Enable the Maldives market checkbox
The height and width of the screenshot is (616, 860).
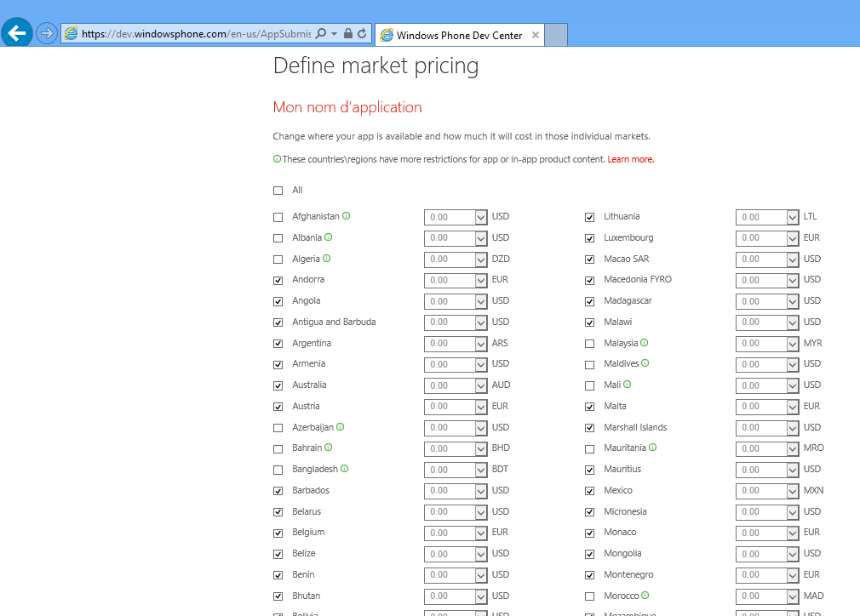[590, 364]
